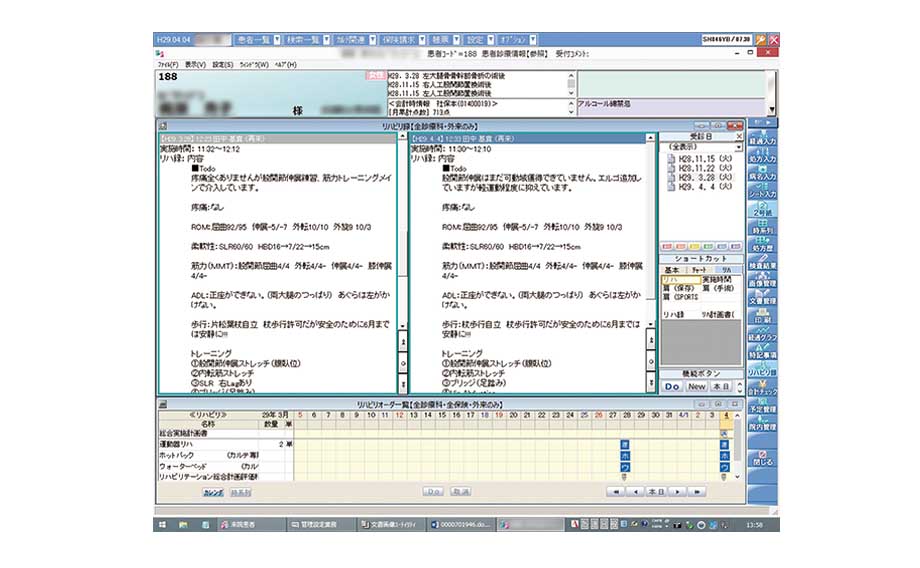Image resolution: width=920 pixels, height=568 pixels.
Task: Click 本日 in the calendar navigation
Action: pyautogui.click(x=655, y=492)
